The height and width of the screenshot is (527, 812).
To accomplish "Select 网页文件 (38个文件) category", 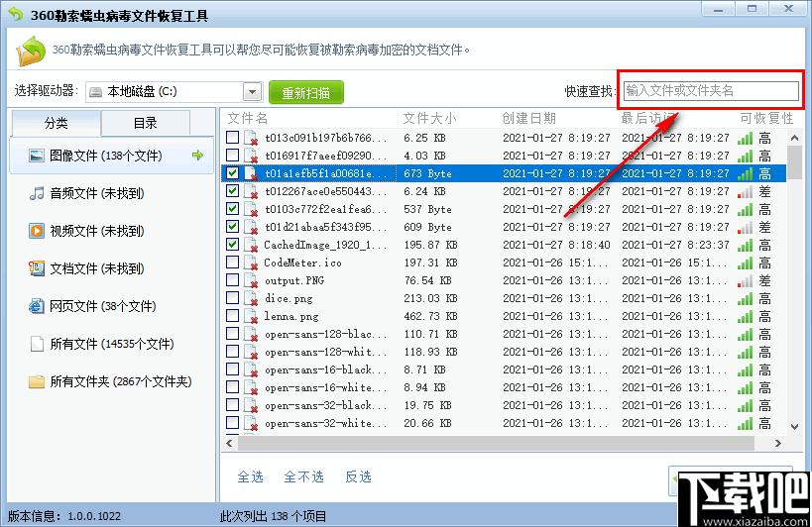I will 112,306.
